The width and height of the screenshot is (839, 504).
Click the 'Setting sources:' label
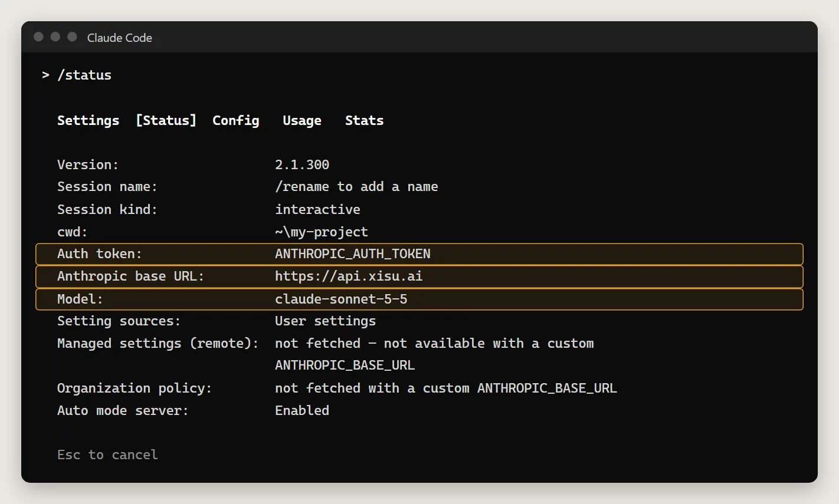[x=119, y=321]
